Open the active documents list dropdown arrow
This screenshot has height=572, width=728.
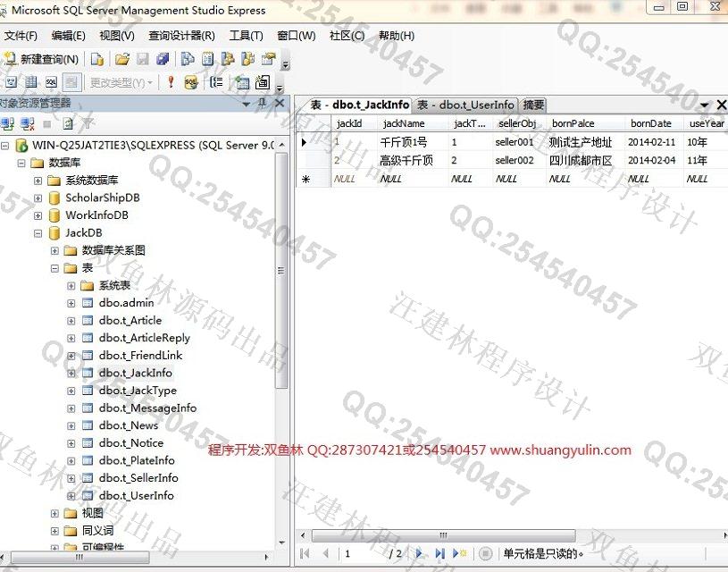[x=704, y=105]
